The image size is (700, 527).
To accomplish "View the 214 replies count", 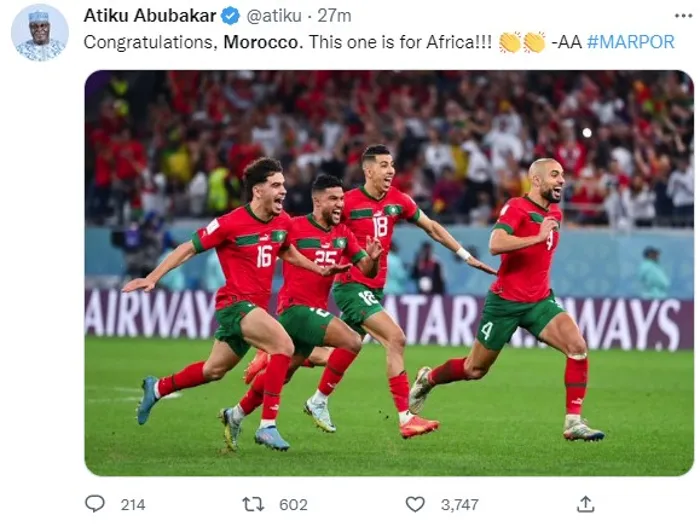I will [133, 505].
